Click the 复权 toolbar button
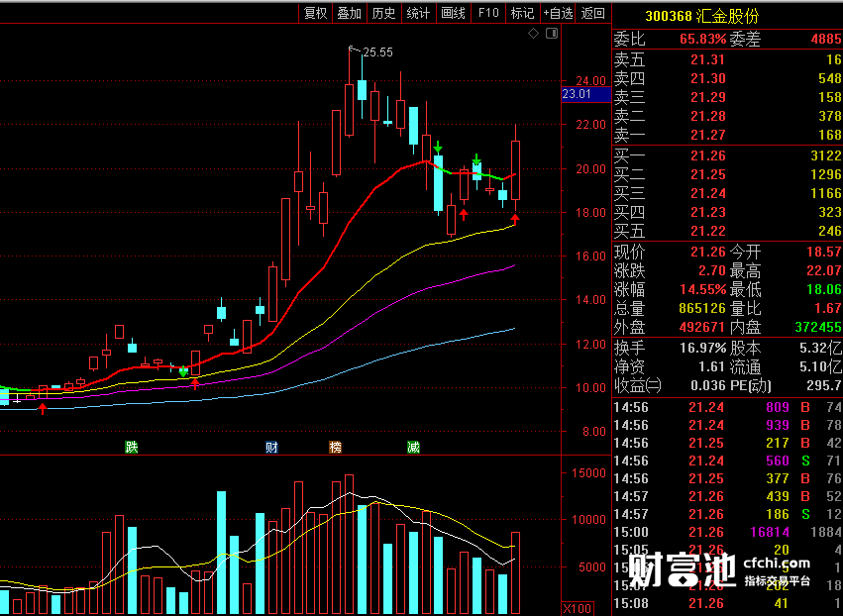This screenshot has width=843, height=616. [316, 13]
